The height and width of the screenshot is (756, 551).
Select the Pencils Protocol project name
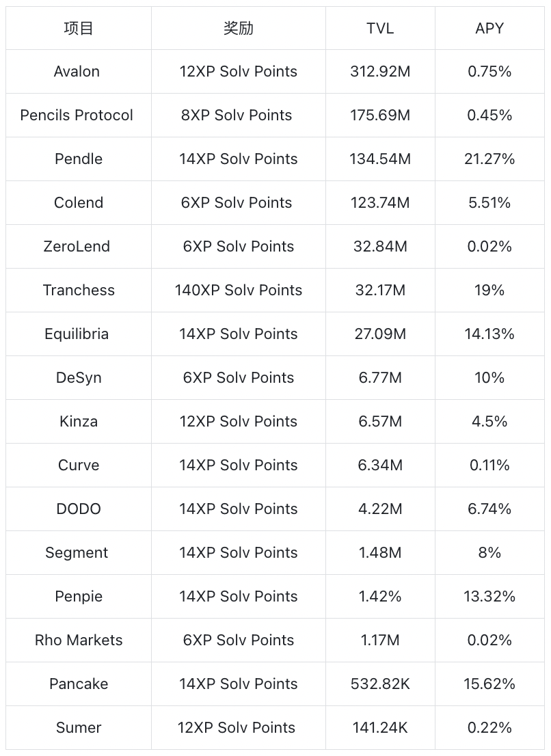click(77, 115)
